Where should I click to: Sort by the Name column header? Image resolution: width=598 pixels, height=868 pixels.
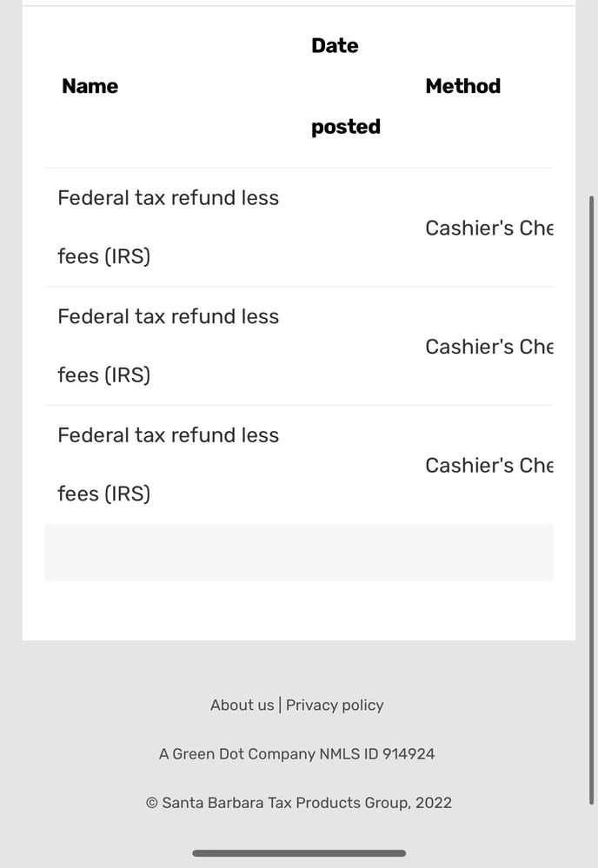[x=90, y=86]
